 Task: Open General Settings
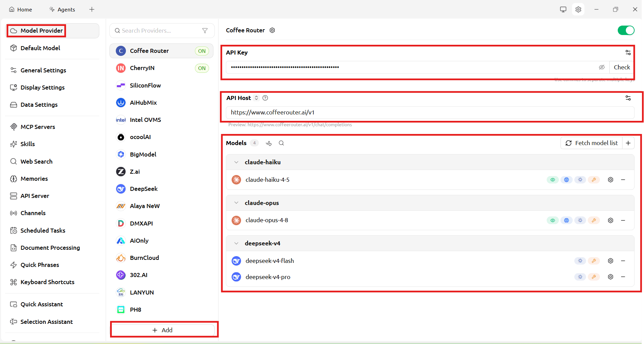coord(53,70)
